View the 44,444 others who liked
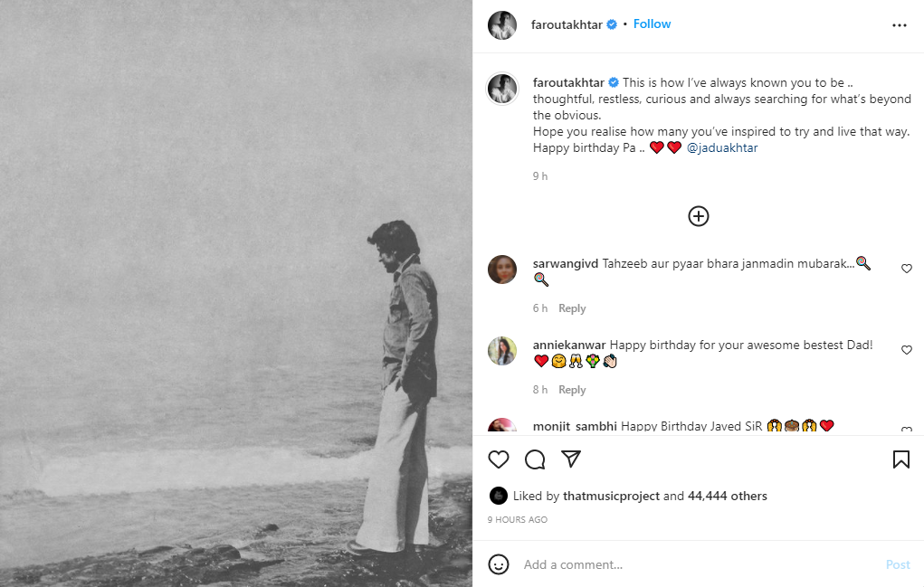This screenshot has height=587, width=924. pyautogui.click(x=727, y=496)
